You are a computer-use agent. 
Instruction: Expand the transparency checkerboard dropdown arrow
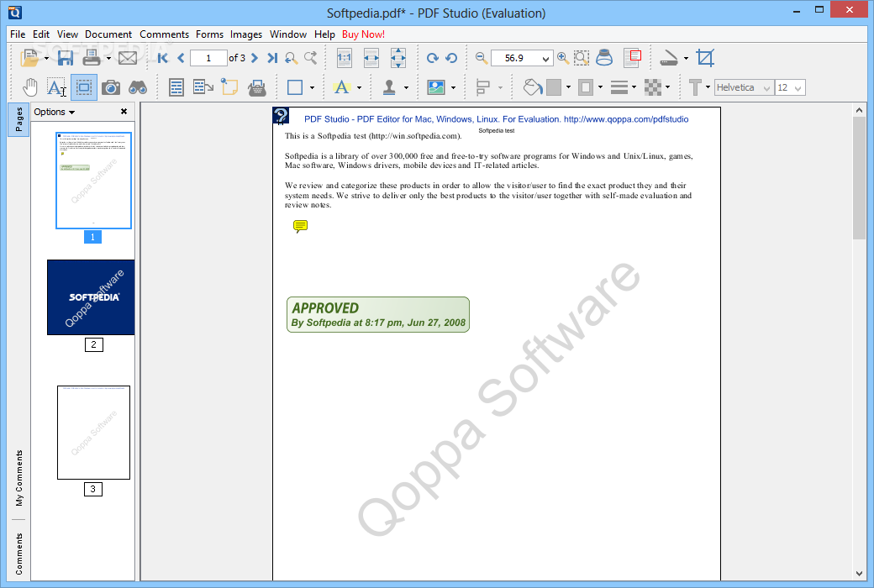click(667, 87)
